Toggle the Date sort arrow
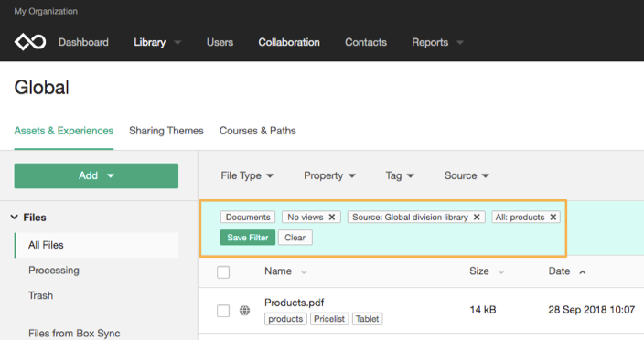The width and height of the screenshot is (644, 340). point(583,271)
